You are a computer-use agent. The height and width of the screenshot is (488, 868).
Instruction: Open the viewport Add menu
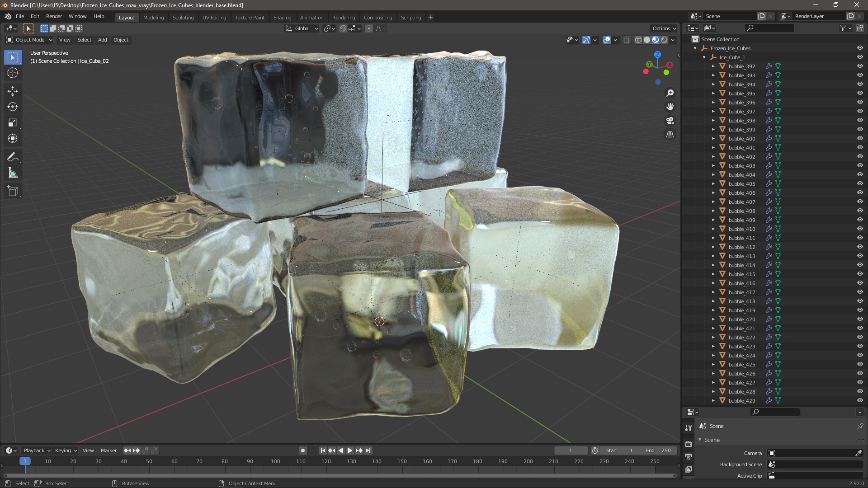103,40
